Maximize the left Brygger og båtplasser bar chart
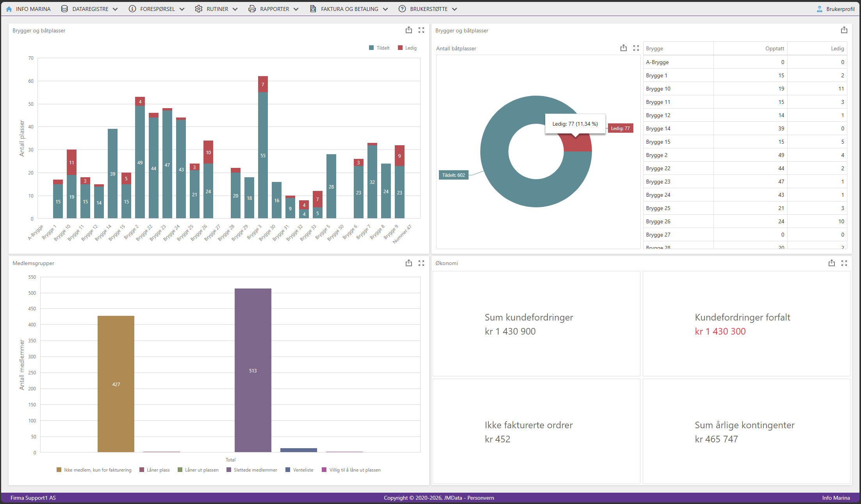The image size is (861, 504). pyautogui.click(x=421, y=30)
